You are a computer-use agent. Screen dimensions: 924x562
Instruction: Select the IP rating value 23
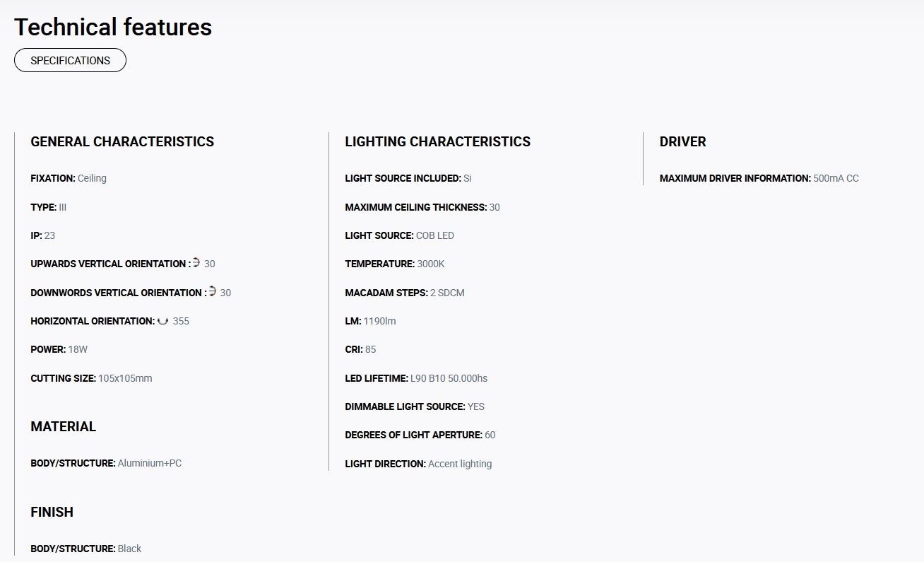click(49, 235)
